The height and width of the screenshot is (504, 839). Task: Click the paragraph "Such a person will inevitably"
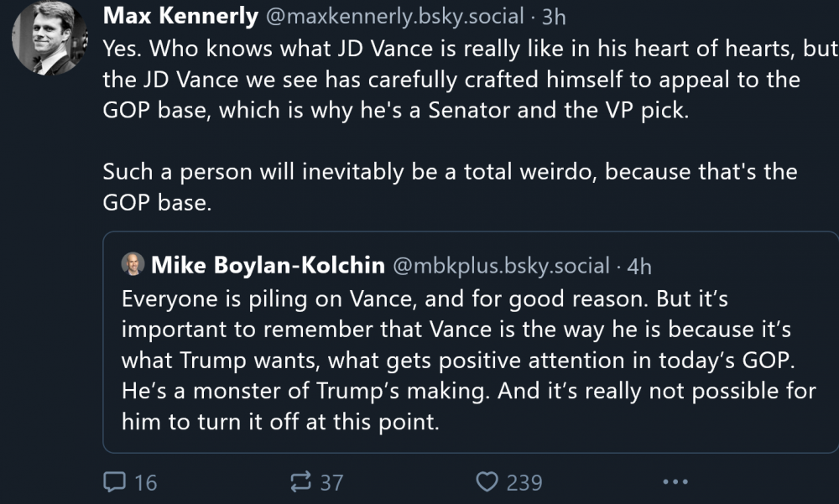tap(449, 173)
